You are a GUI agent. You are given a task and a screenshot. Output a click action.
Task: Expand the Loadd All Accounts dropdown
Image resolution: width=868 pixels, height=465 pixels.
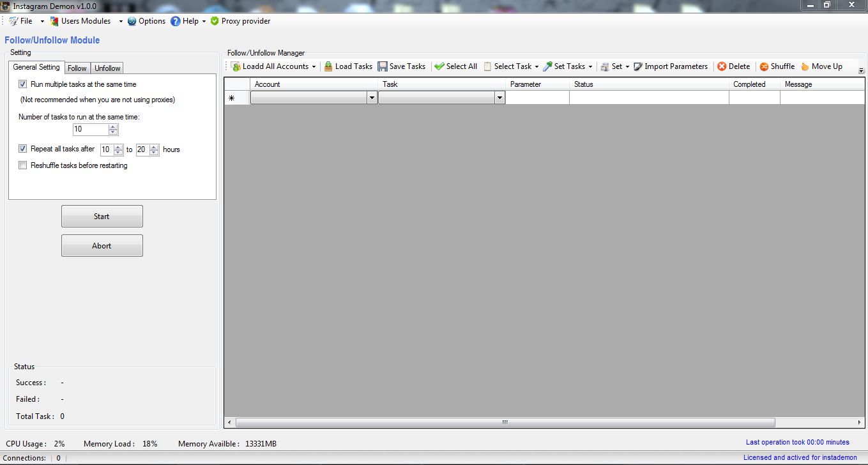click(314, 66)
